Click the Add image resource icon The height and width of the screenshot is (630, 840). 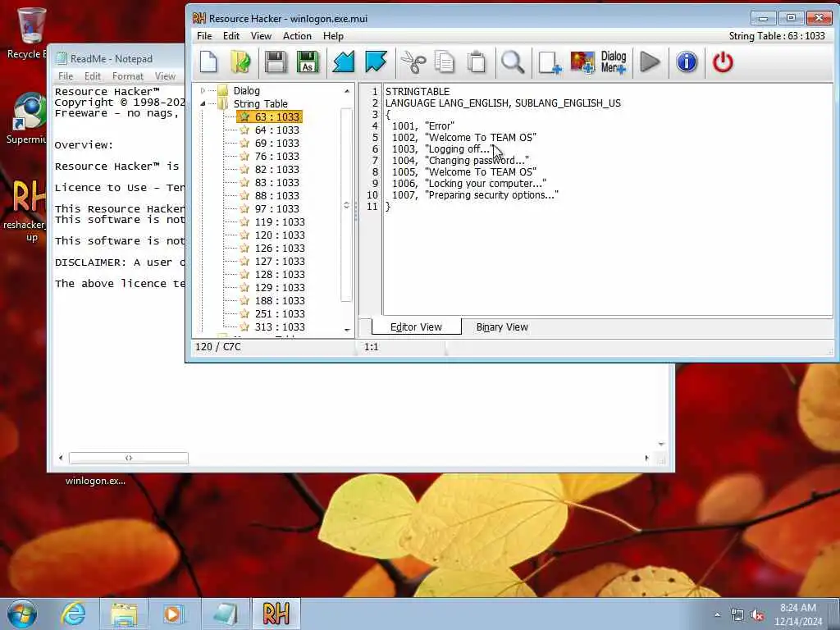click(x=582, y=62)
